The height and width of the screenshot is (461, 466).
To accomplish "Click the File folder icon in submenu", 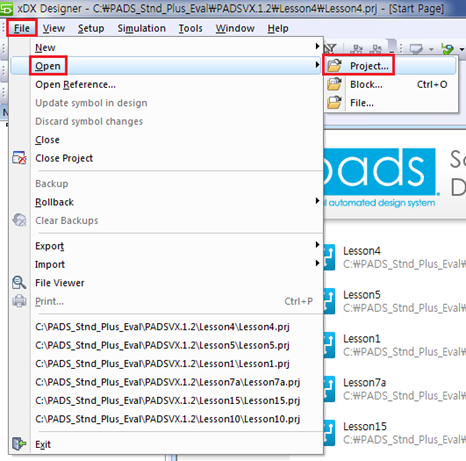I will tap(334, 103).
